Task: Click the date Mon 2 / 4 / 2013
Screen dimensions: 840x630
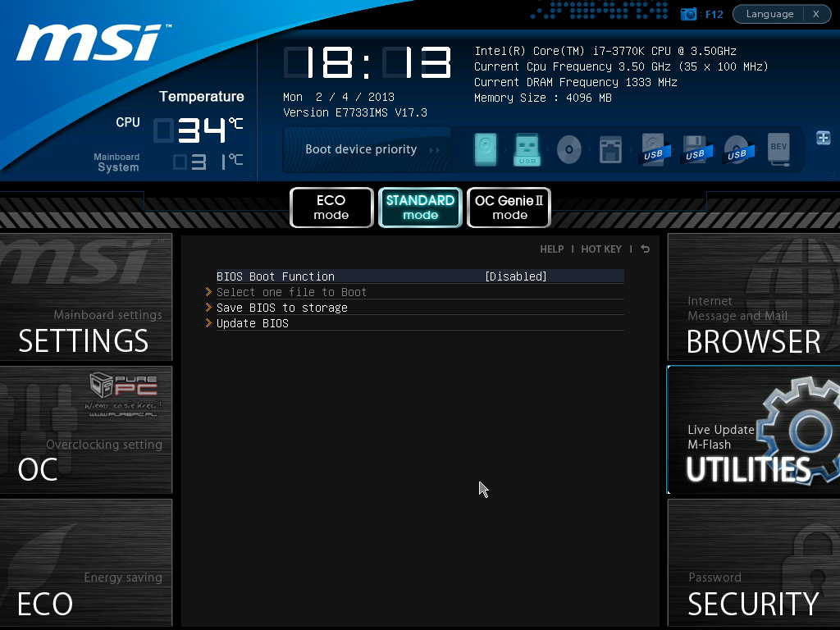Action: click(339, 97)
